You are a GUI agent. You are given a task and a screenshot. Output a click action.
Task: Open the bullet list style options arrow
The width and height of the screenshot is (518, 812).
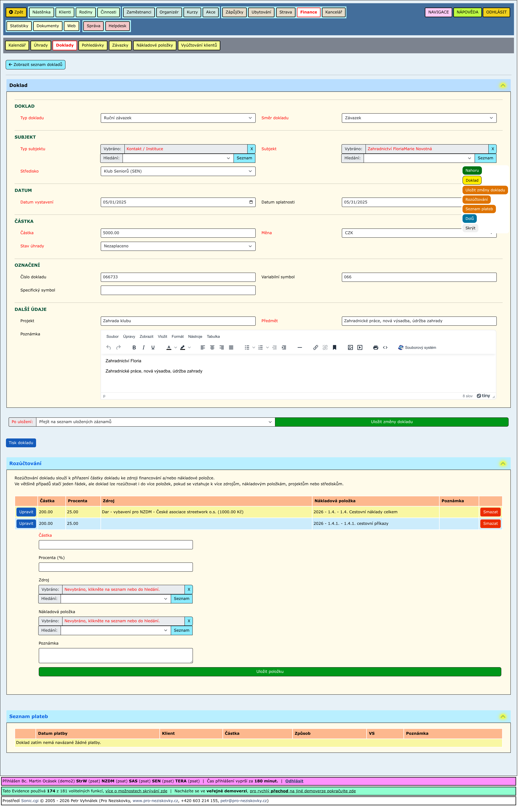click(254, 348)
